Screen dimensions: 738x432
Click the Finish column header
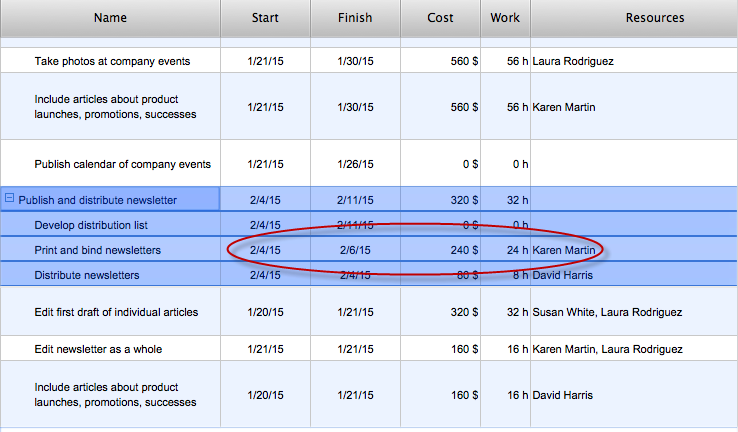click(355, 18)
